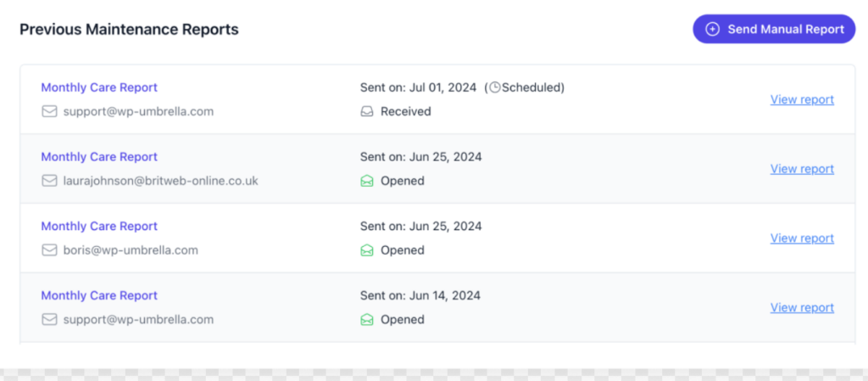Open Monthly Care Report for laurajohnson

pyautogui.click(x=99, y=157)
